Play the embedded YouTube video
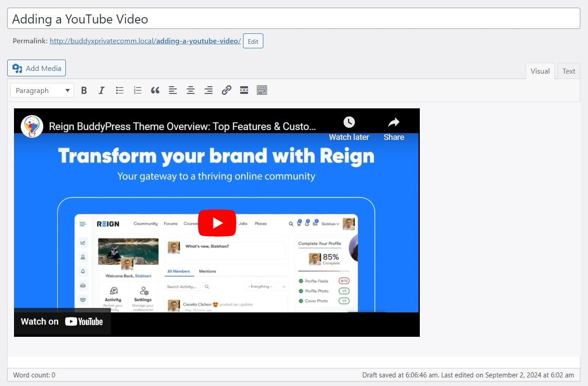This screenshot has height=386, width=588. click(x=217, y=223)
